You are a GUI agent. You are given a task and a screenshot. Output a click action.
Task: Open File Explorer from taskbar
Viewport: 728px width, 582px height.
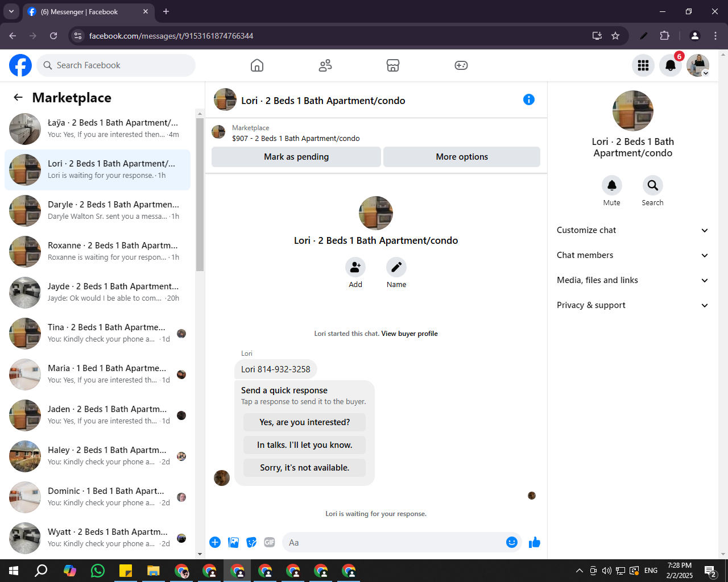pos(154,571)
